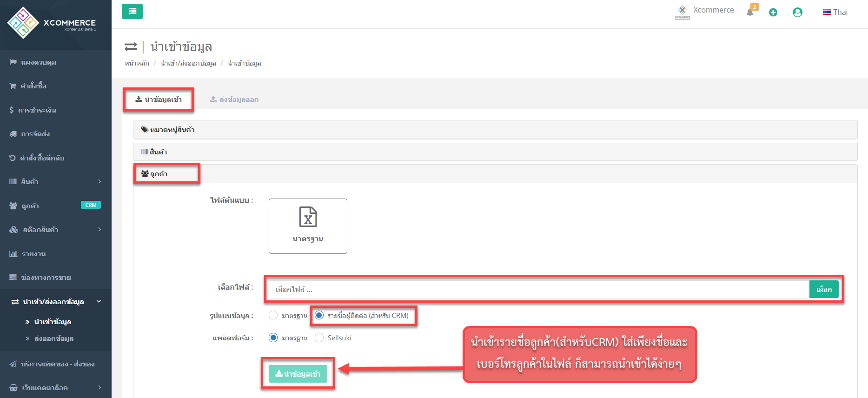868x398 pixels.
Task: Click the green plus add icon
Action: tap(773, 13)
